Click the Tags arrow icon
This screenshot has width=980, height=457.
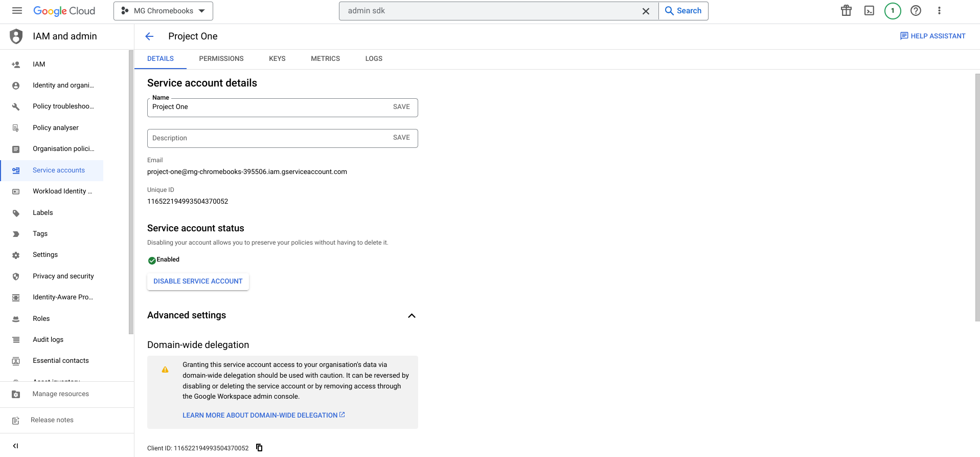[16, 234]
